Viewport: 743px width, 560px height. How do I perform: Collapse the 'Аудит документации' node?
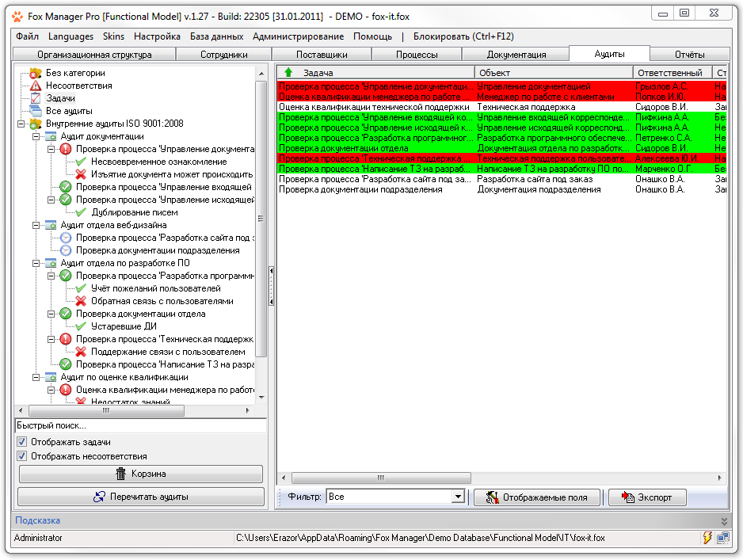tap(36, 136)
